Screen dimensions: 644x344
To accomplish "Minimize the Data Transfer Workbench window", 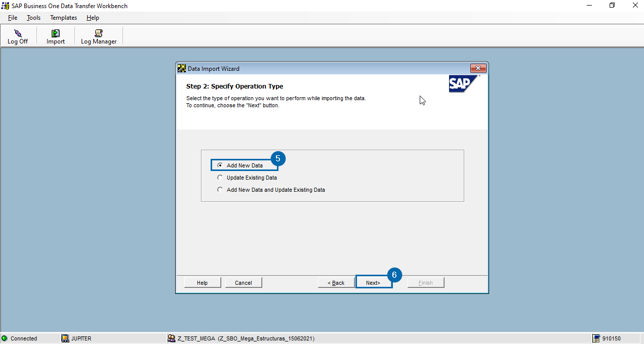I will click(x=589, y=6).
